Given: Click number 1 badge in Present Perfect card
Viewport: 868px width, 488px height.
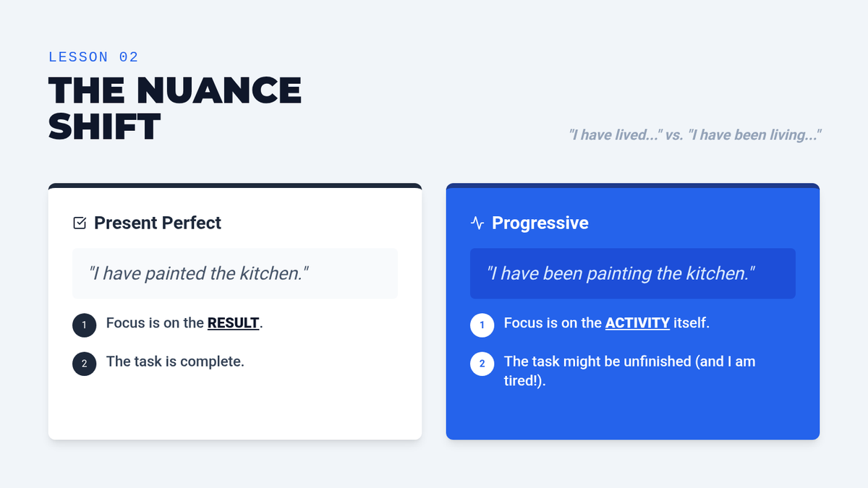Looking at the screenshot, I should point(84,325).
